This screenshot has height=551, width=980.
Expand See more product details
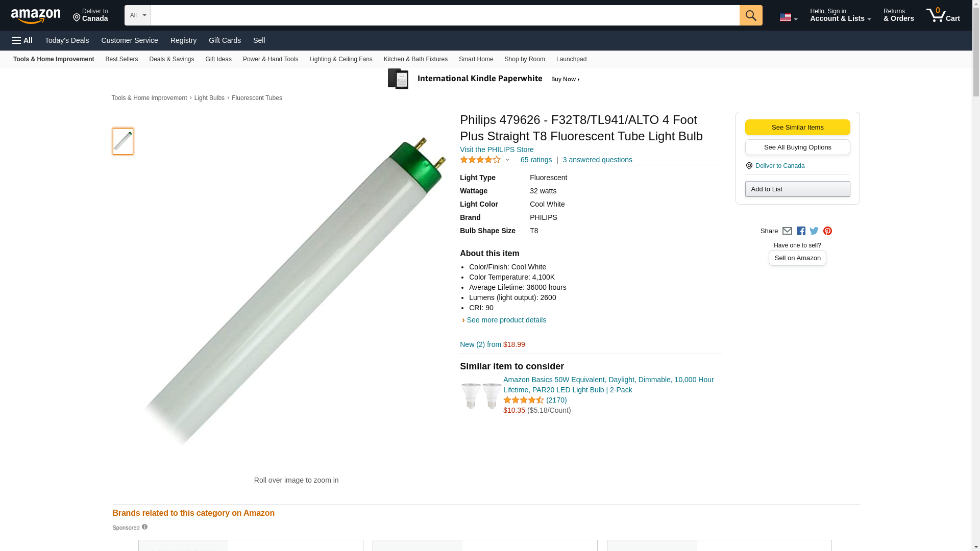point(506,320)
